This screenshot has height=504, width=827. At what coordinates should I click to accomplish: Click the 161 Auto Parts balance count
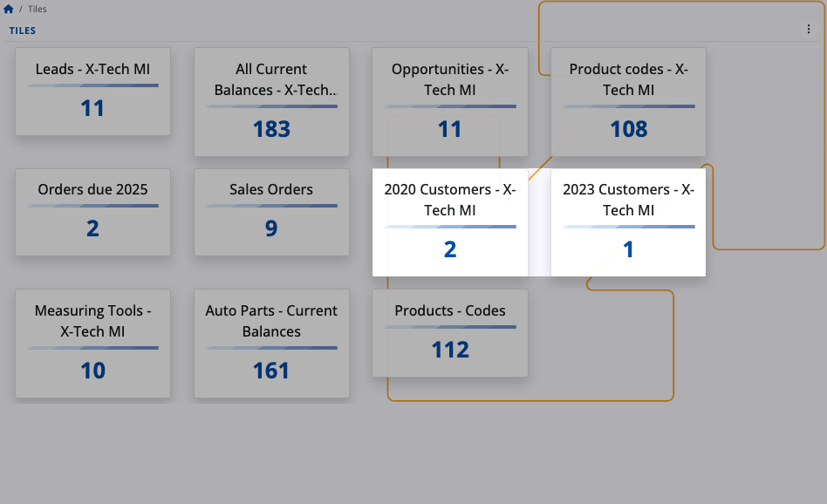[x=271, y=371]
